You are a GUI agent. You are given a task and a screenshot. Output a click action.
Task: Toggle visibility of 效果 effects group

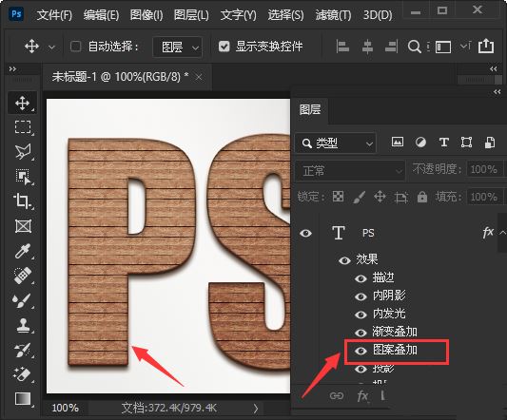344,260
